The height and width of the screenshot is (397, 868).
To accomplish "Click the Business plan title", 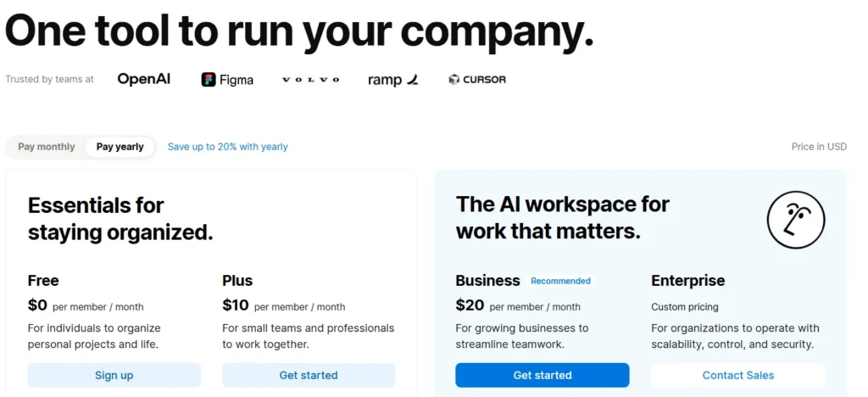I will [x=487, y=281].
